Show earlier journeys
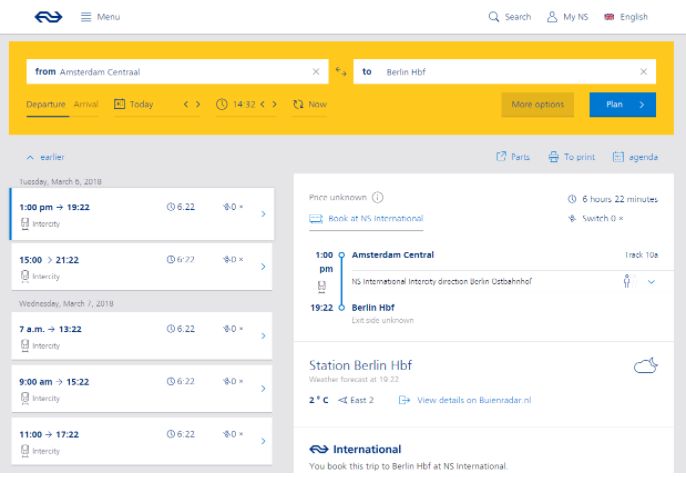The height and width of the screenshot is (477, 686). point(46,157)
